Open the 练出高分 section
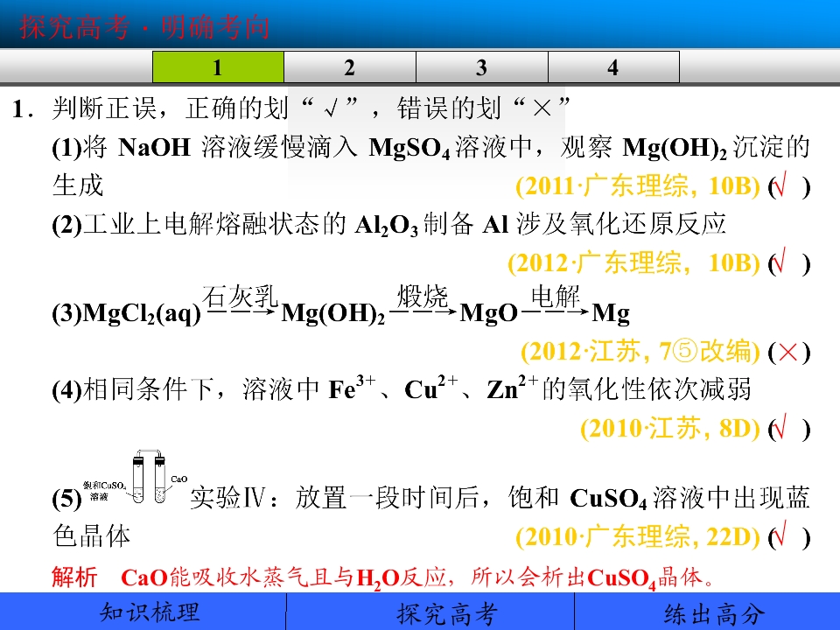This screenshot has height=630, width=840. [714, 614]
